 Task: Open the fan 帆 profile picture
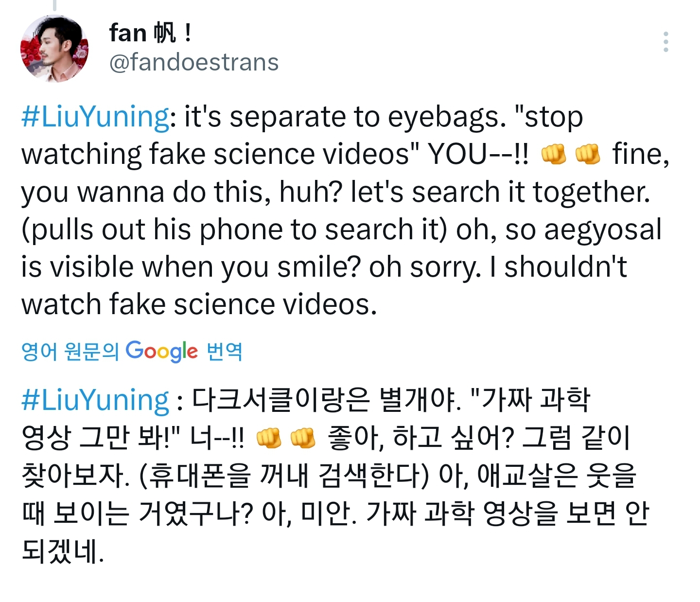54,49
